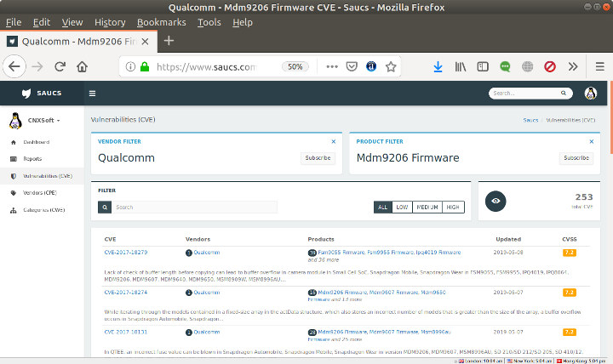
Task: Open the Firefox hamburger menu
Action: tap(600, 67)
